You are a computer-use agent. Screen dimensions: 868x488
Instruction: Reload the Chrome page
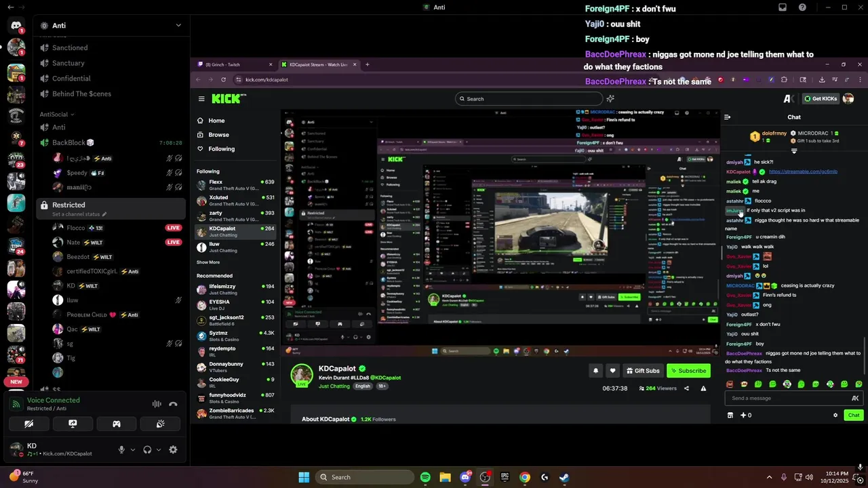coord(223,79)
